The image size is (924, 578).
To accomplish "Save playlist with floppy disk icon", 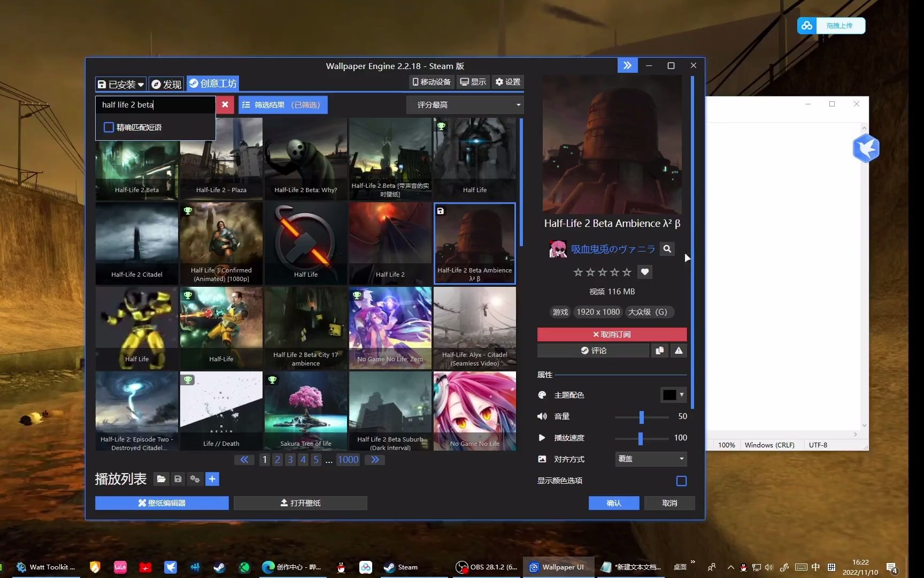I will (178, 479).
